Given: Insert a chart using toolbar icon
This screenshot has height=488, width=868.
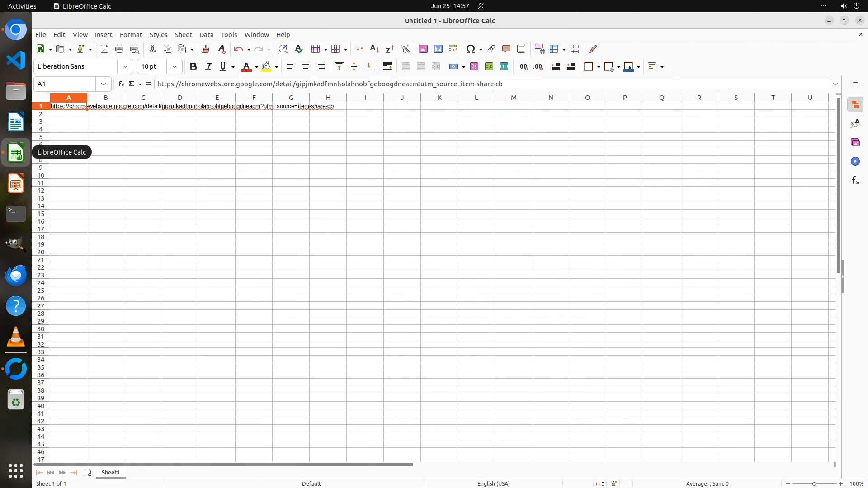Looking at the screenshot, I should [x=438, y=49].
